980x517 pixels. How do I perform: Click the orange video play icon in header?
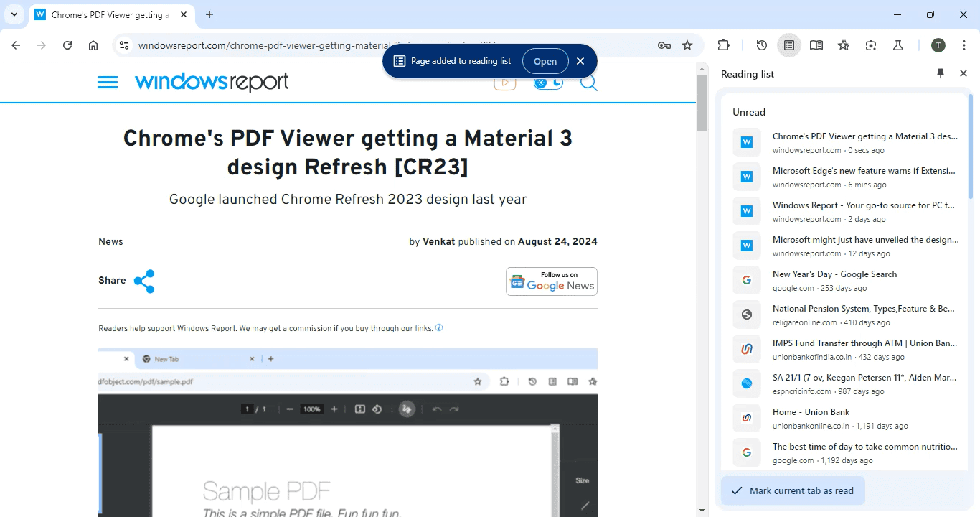click(505, 83)
